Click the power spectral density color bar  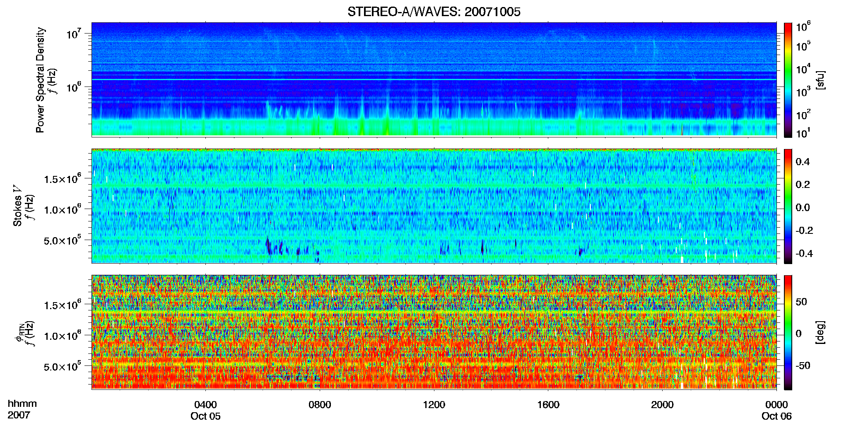(788, 80)
